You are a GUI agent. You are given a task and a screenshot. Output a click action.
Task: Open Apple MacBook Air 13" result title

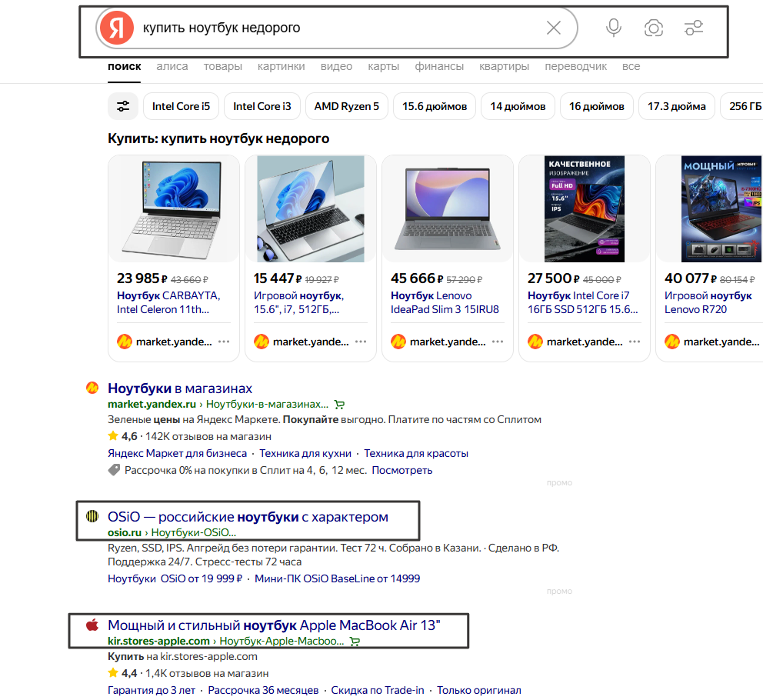(274, 625)
